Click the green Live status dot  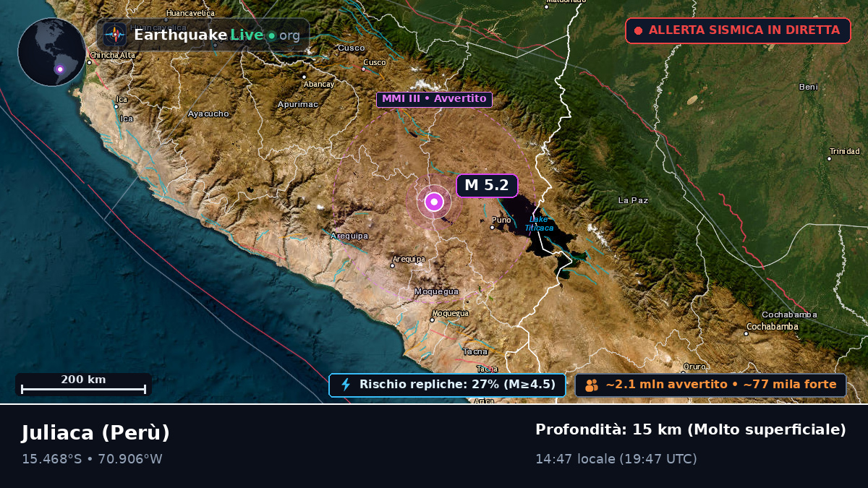271,35
